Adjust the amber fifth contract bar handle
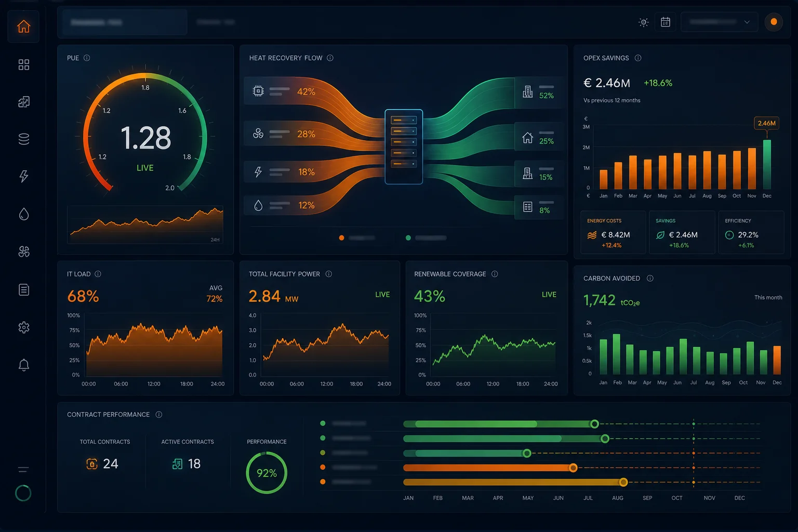The width and height of the screenshot is (798, 532). tap(623, 482)
